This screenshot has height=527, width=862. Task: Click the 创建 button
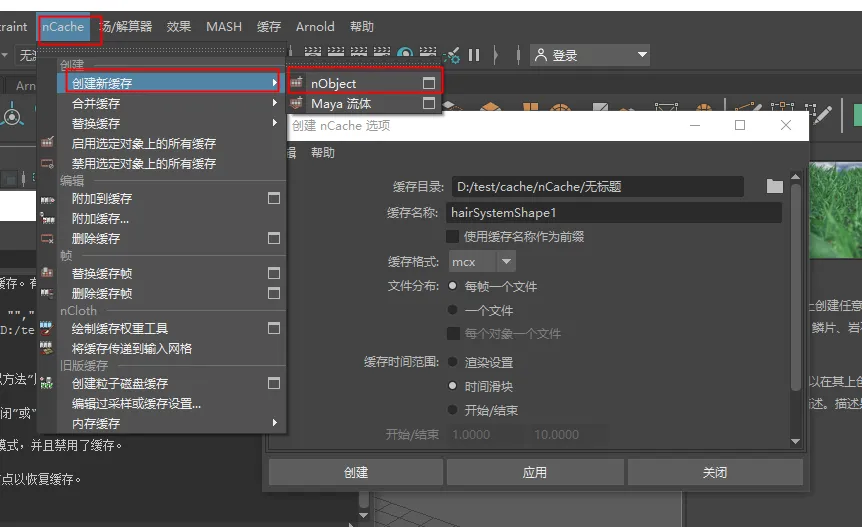[356, 473]
